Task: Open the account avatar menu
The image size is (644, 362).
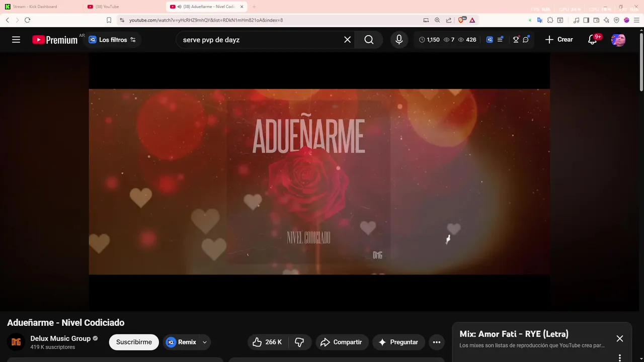Action: point(618,40)
